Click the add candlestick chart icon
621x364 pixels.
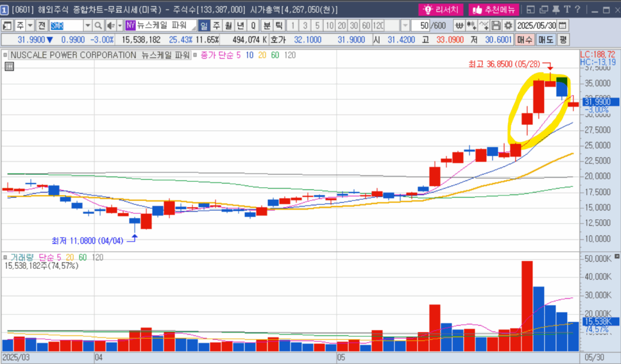tap(471, 25)
